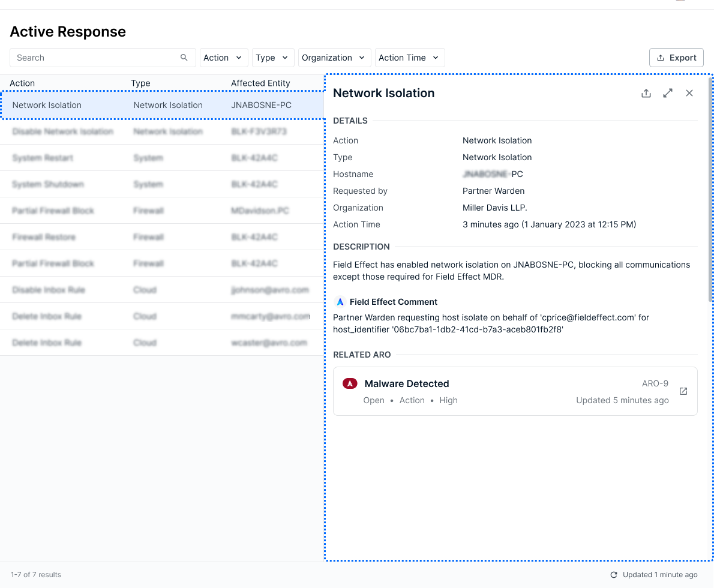Click the 1-7 of 7 results text

coord(36,575)
